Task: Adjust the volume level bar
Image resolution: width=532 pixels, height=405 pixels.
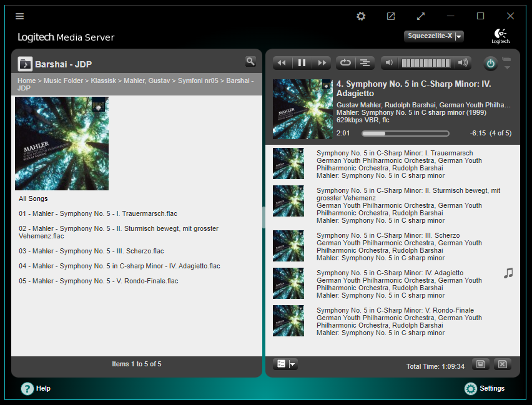Action: [426, 63]
